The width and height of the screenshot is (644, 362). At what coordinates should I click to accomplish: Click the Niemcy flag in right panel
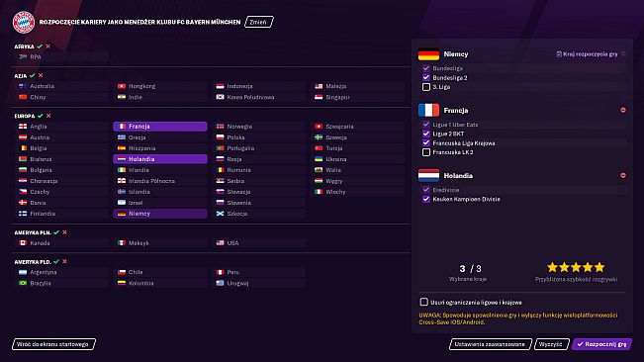[x=428, y=54]
